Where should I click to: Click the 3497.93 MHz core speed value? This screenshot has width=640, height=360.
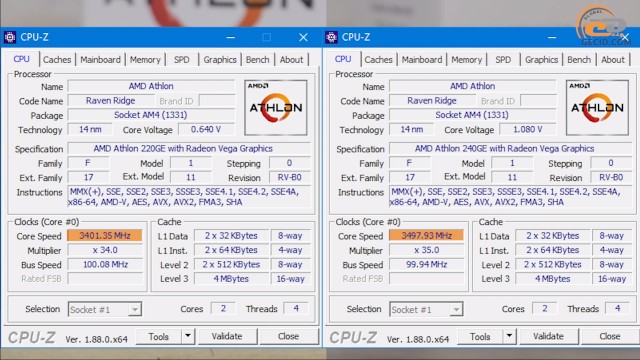(x=427, y=236)
